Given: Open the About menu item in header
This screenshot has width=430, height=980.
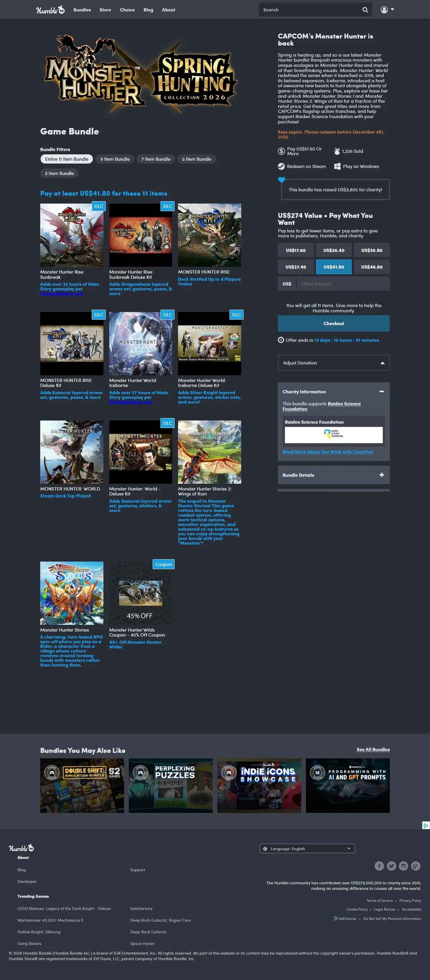Looking at the screenshot, I should tap(168, 10).
